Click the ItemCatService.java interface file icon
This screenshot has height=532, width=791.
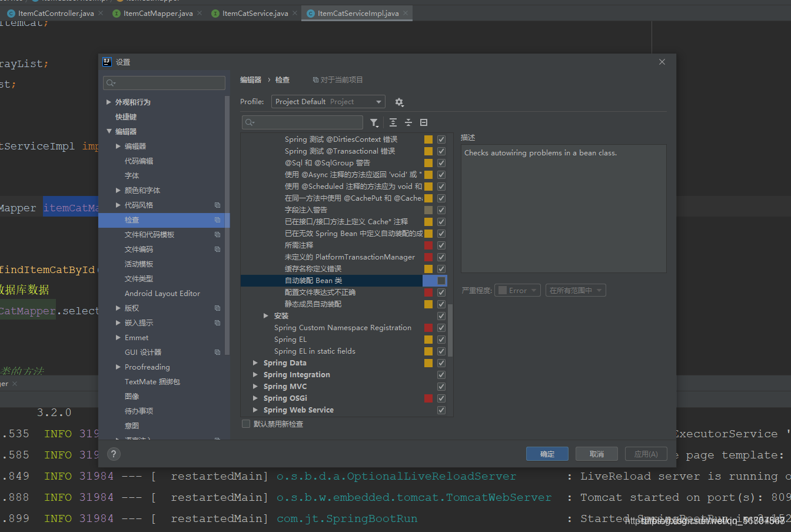(215, 13)
